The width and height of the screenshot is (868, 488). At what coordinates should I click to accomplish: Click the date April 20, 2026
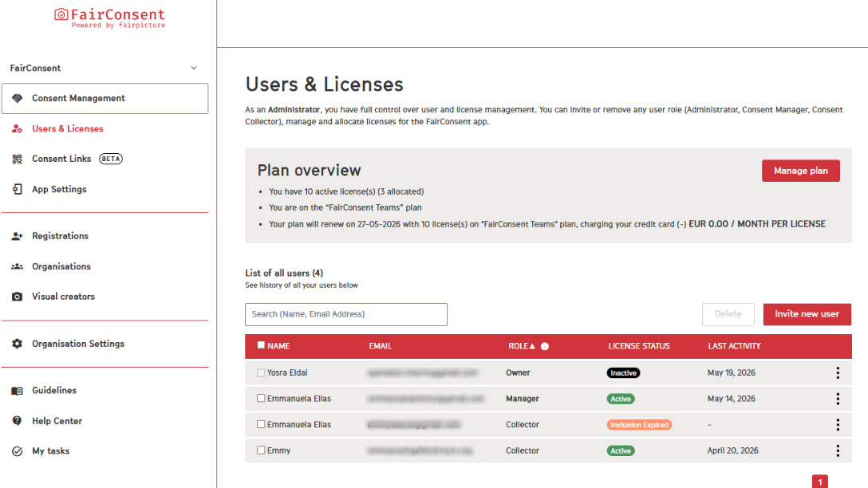coord(733,451)
